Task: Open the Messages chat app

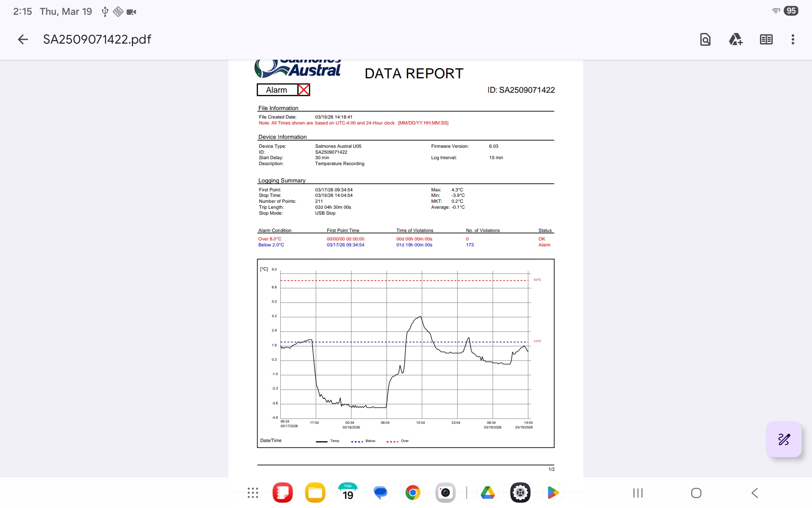Action: tap(380, 493)
